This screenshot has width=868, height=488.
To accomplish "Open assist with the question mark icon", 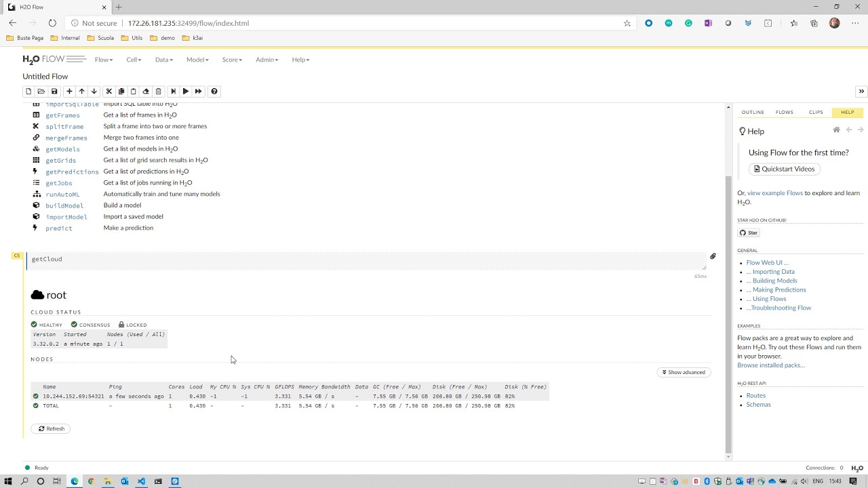I will coord(214,91).
